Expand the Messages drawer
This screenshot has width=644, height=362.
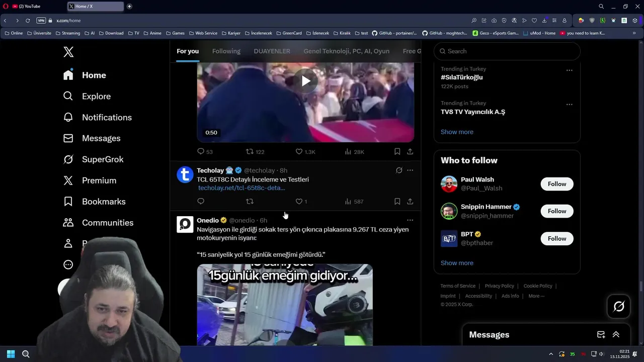coord(616,335)
